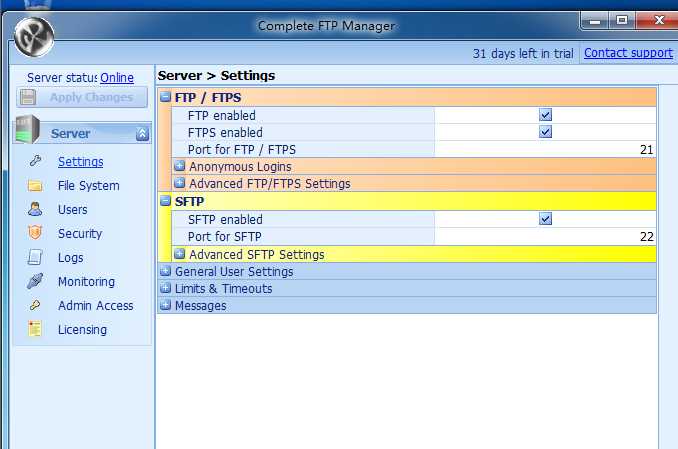Select the 'SFTP enabled' row label

pos(225,219)
